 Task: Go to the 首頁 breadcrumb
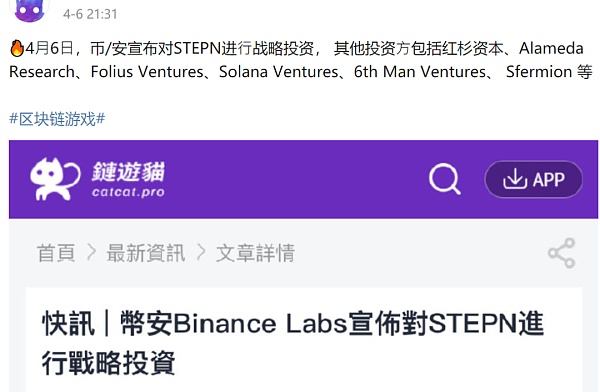click(56, 253)
